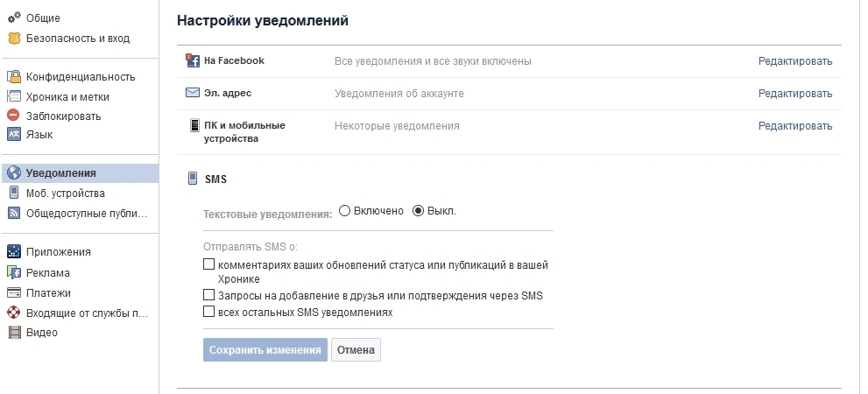This screenshot has height=394, width=868.
Task: Open Редактировать for На Facebook notifications
Action: [x=794, y=61]
